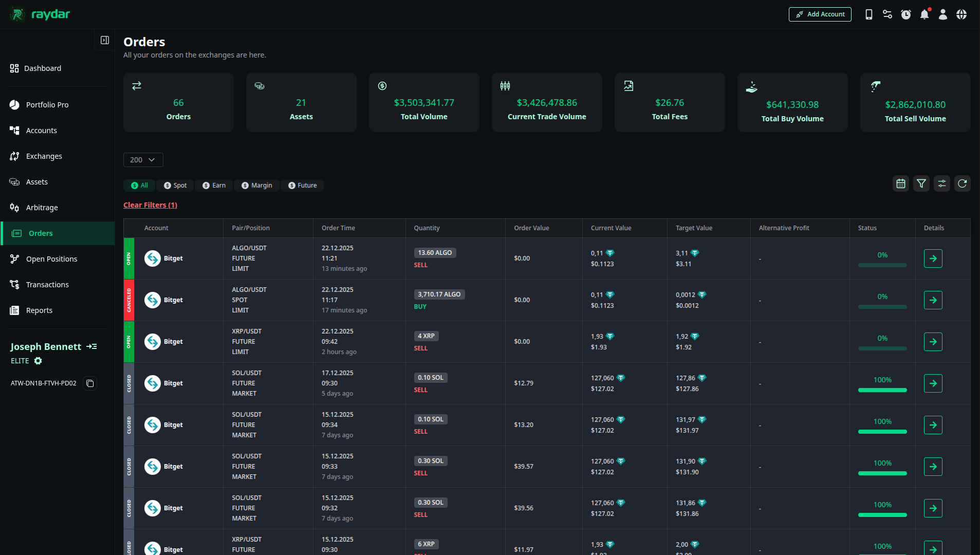Refresh the orders table
980x555 pixels.
(962, 183)
